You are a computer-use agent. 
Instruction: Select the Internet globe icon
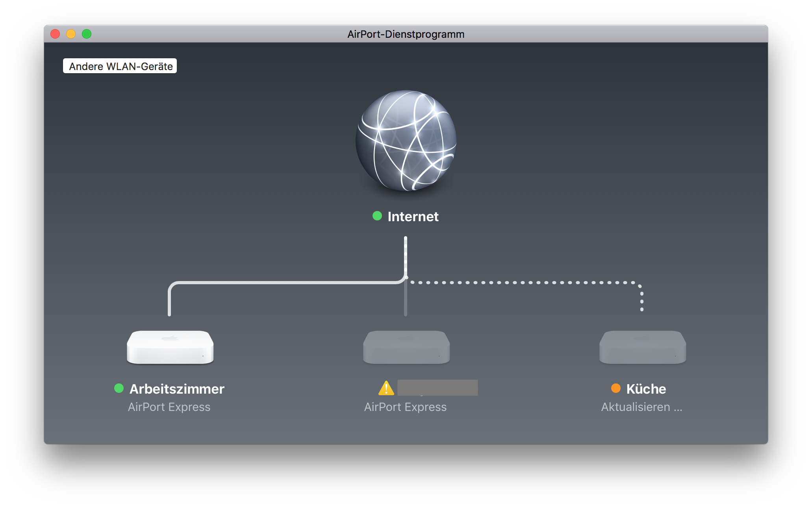pyautogui.click(x=406, y=141)
